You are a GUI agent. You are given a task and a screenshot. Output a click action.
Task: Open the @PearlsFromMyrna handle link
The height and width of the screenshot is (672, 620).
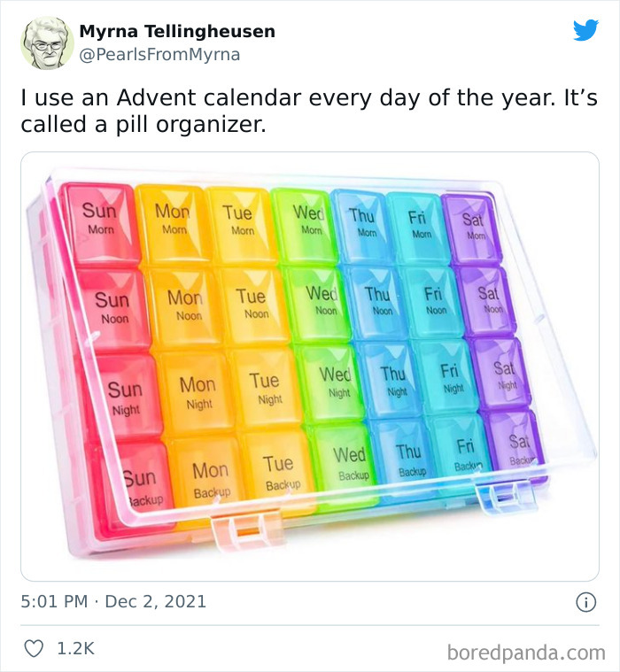click(x=159, y=55)
